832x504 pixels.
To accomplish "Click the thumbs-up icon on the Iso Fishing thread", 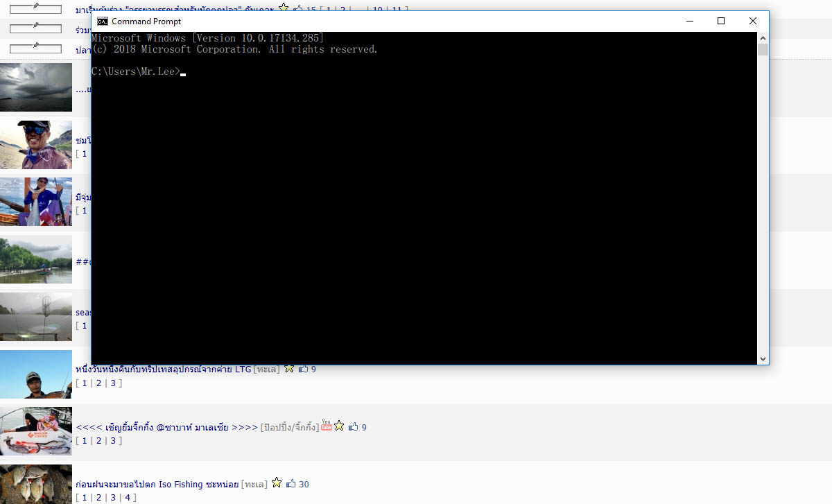I will pyautogui.click(x=291, y=484).
